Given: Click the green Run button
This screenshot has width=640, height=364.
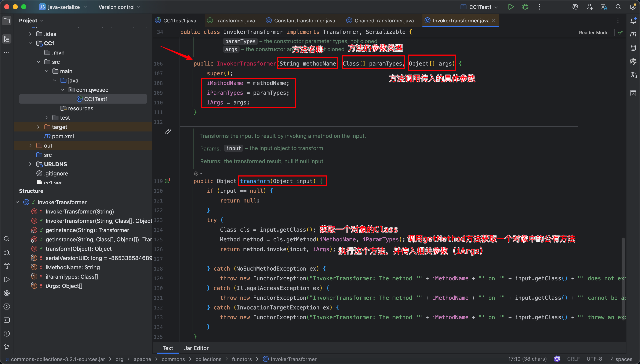Looking at the screenshot, I should point(511,7).
